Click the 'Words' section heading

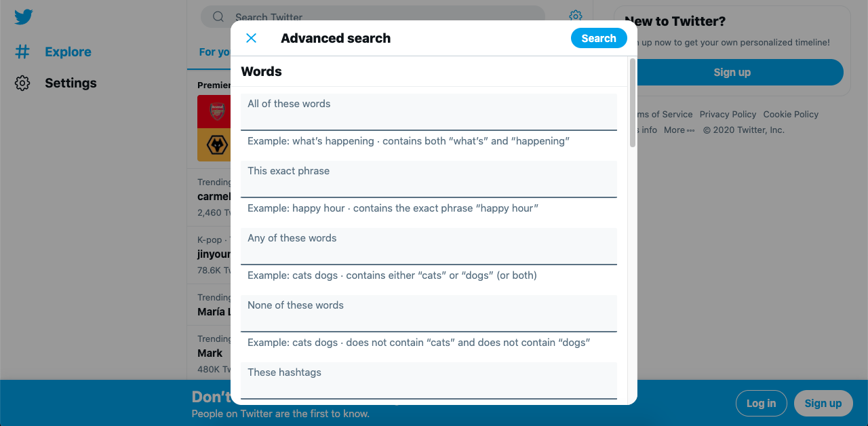pyautogui.click(x=261, y=71)
